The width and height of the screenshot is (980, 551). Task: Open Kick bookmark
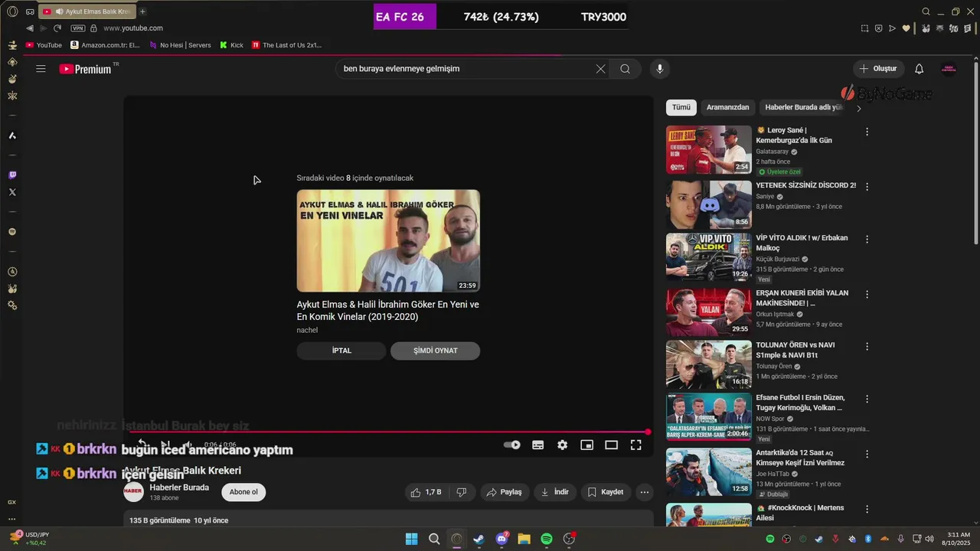tap(231, 45)
